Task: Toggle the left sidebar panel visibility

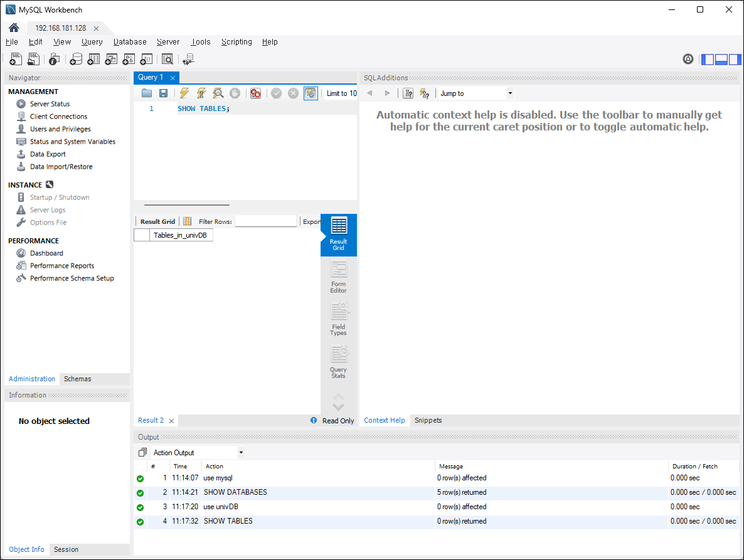Action: point(708,60)
